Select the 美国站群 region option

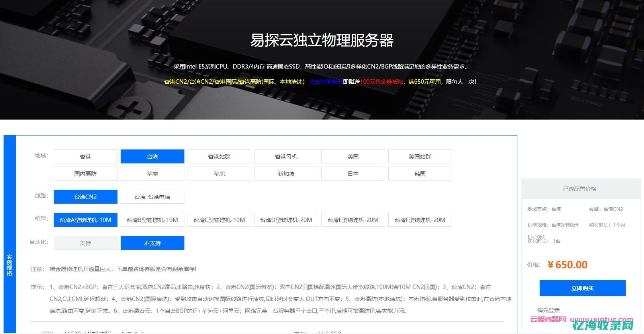(420, 157)
